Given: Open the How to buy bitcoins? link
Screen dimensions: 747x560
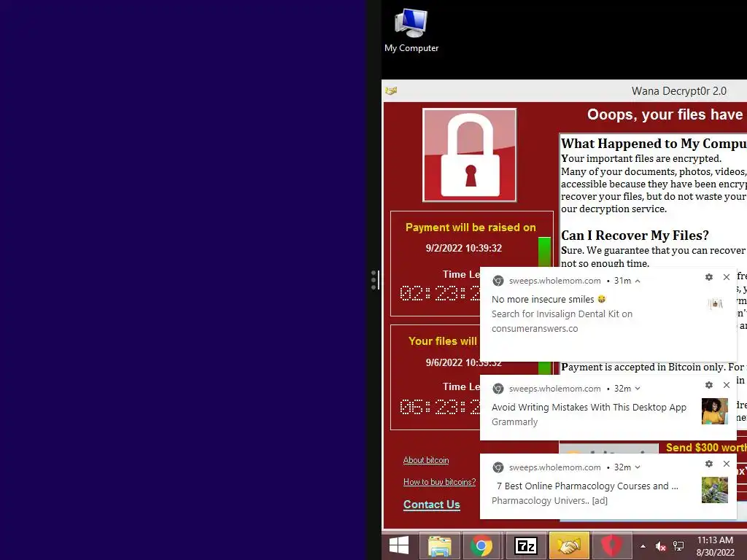Looking at the screenshot, I should tap(439, 482).
